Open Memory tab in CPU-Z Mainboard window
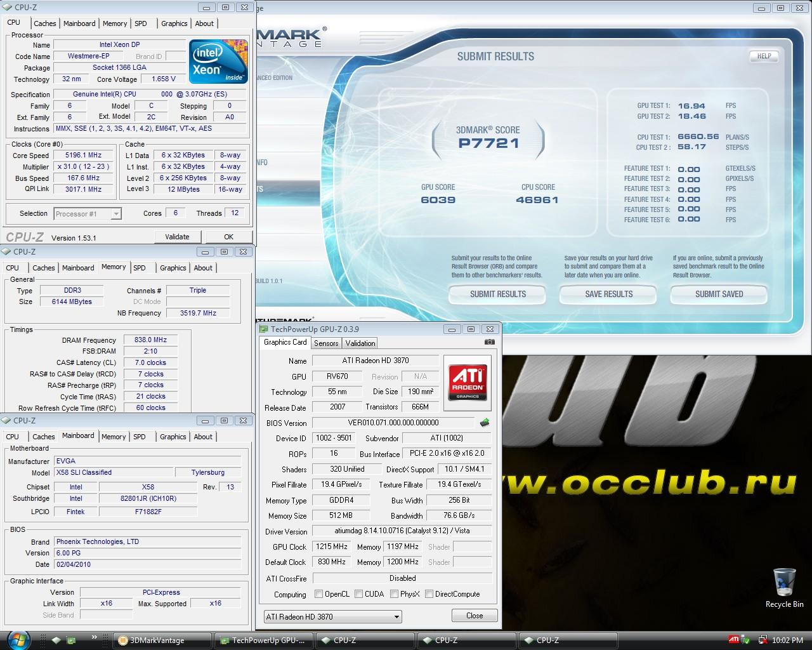 click(114, 437)
